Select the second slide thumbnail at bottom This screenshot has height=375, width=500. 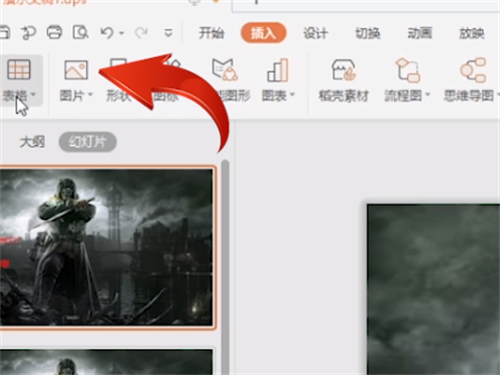click(x=106, y=362)
